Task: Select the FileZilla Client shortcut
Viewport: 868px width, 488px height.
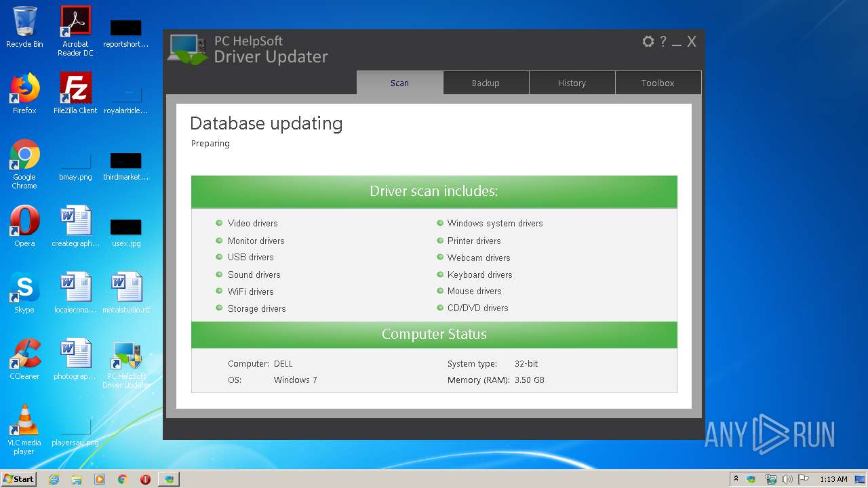Action: [75, 94]
